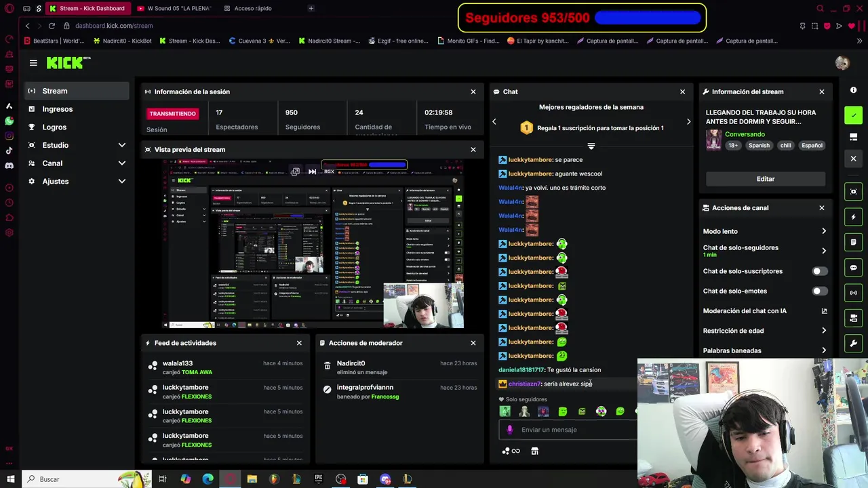Screen dimensions: 868x488
Task: Click the layout panel icon in right sidebar
Action: click(x=853, y=137)
